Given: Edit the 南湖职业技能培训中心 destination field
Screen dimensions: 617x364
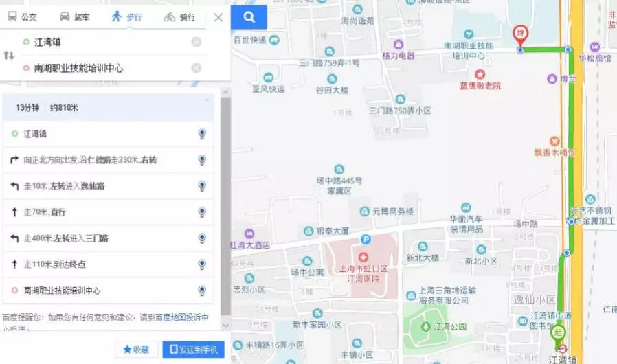Looking at the screenshot, I should [x=106, y=68].
